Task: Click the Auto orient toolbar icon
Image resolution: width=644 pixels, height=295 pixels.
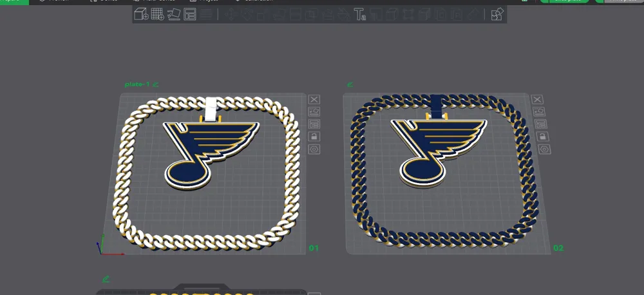Action: [x=174, y=14]
